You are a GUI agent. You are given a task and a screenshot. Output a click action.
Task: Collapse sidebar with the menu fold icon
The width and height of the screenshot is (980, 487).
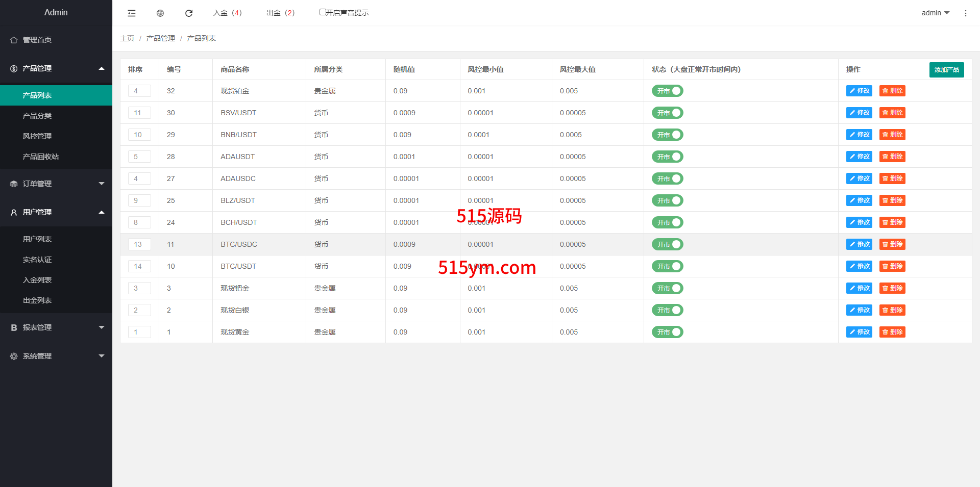pyautogui.click(x=132, y=13)
